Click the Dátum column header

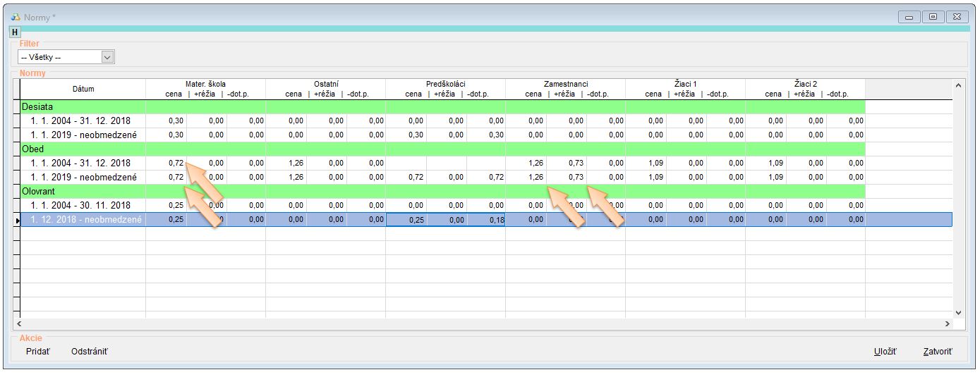tap(83, 89)
